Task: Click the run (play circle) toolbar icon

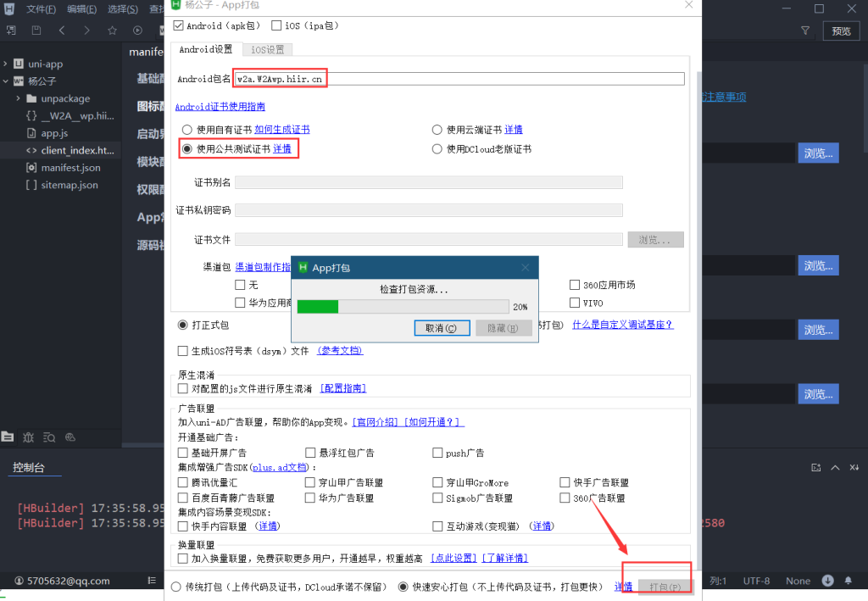Action: pyautogui.click(x=138, y=31)
